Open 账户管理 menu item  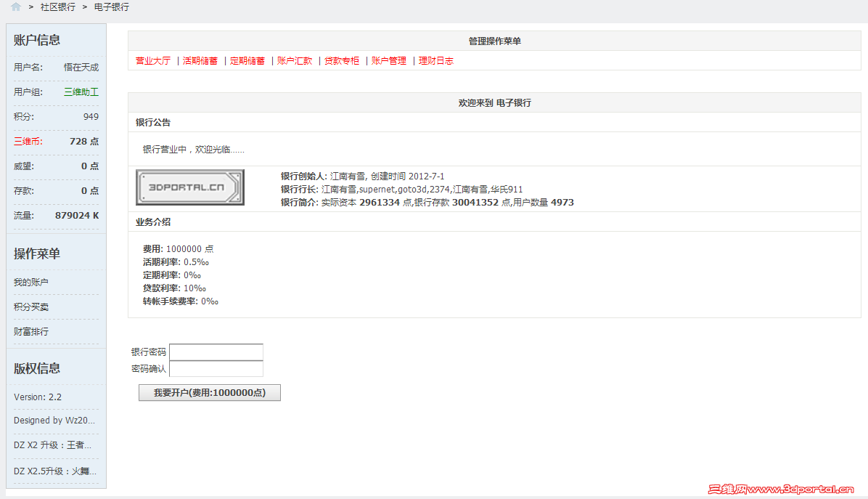[x=388, y=61]
